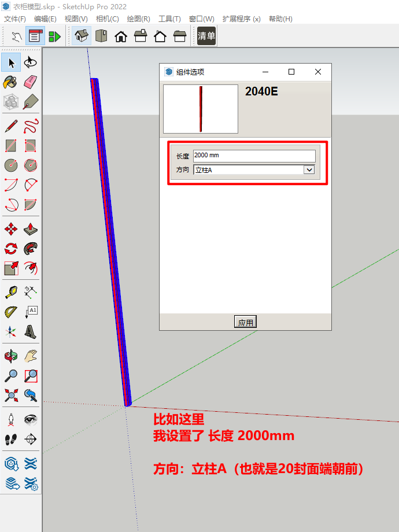Viewport: 399px width, 532px height.
Task: Click the Orbit camera tool
Action: (11, 355)
